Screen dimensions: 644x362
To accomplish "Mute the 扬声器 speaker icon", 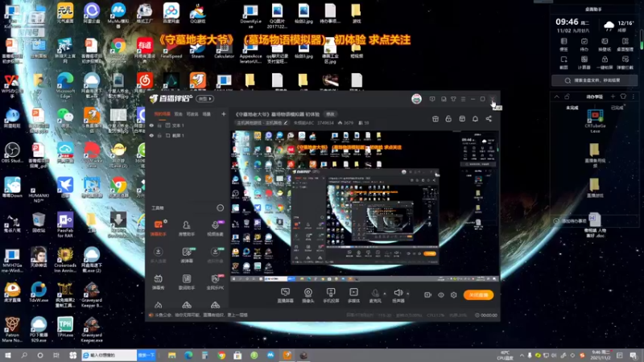I will 398,293.
